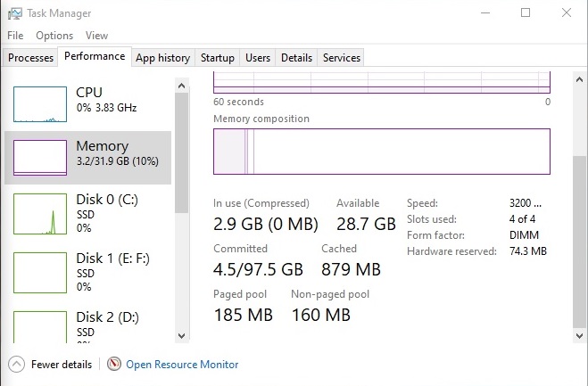Image resolution: width=588 pixels, height=386 pixels.
Task: Open Resource Monitor link
Action: pos(182,365)
